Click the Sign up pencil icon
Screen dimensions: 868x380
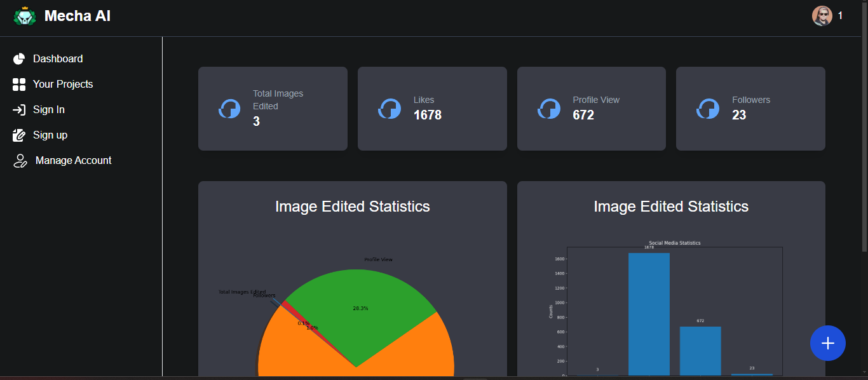point(19,135)
